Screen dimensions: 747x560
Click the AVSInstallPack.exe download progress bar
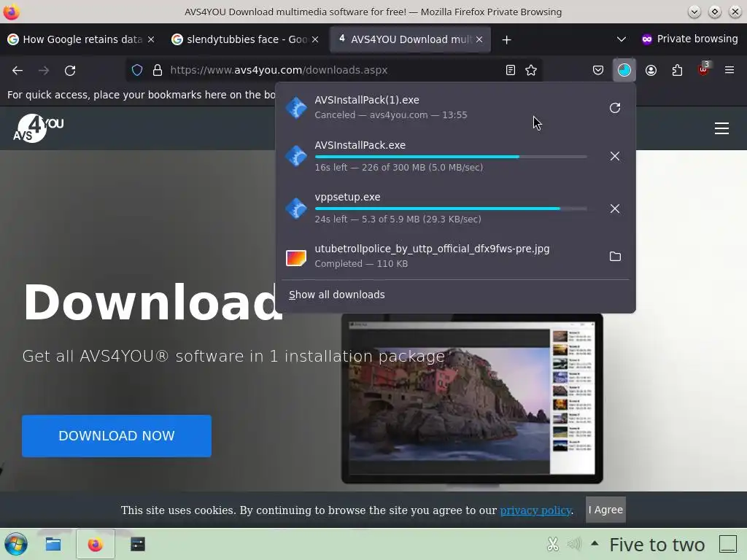point(451,157)
